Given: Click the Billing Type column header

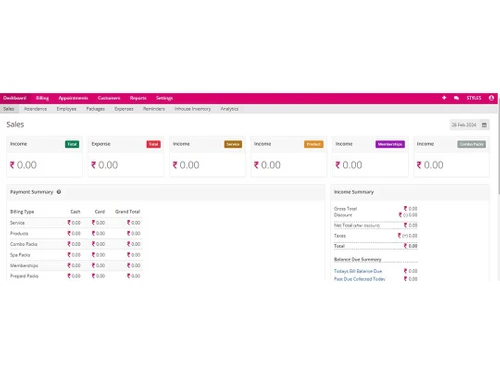Looking at the screenshot, I should pos(22,212).
